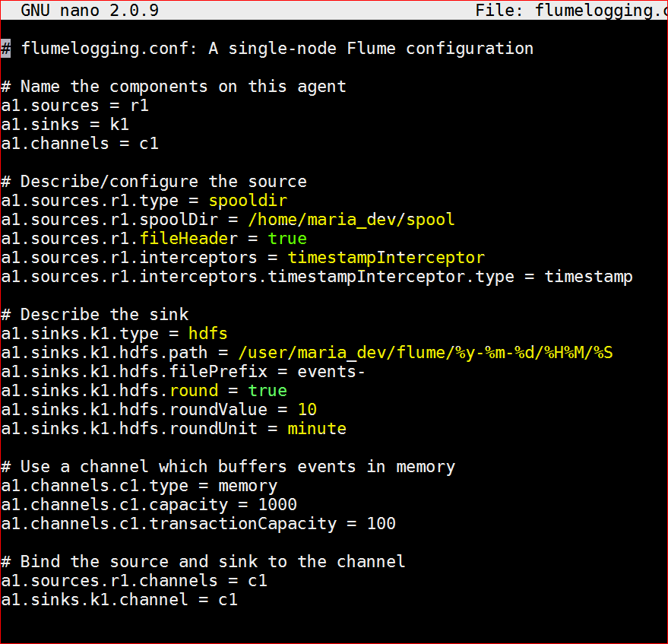Image resolution: width=668 pixels, height=644 pixels.
Task: Place cursor on events- filePrefix value
Action: pos(331,372)
